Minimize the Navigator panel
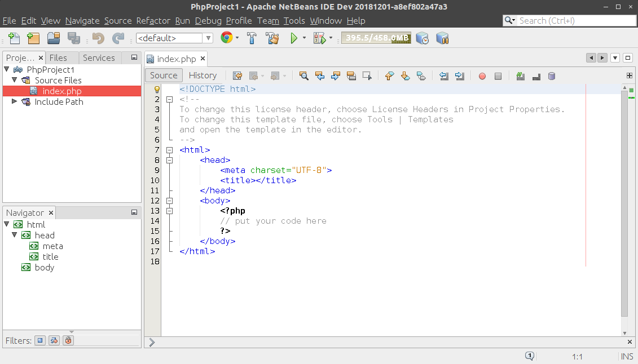This screenshot has height=364, width=638. [134, 212]
